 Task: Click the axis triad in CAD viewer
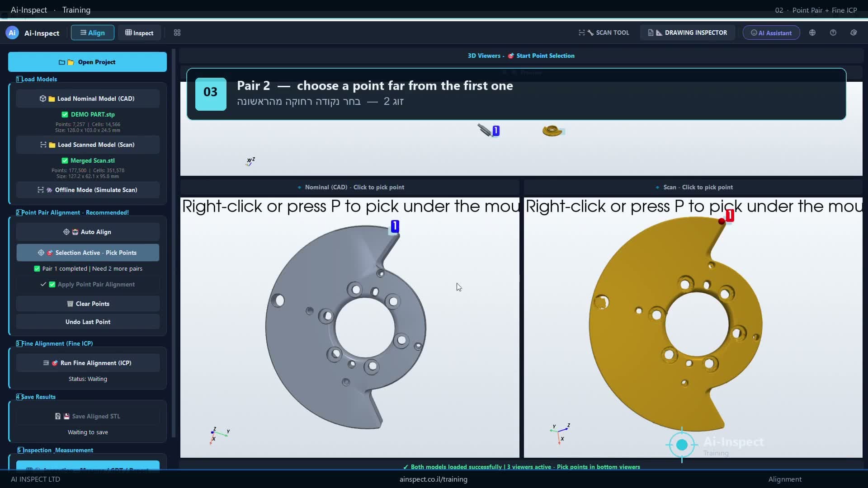219,435
